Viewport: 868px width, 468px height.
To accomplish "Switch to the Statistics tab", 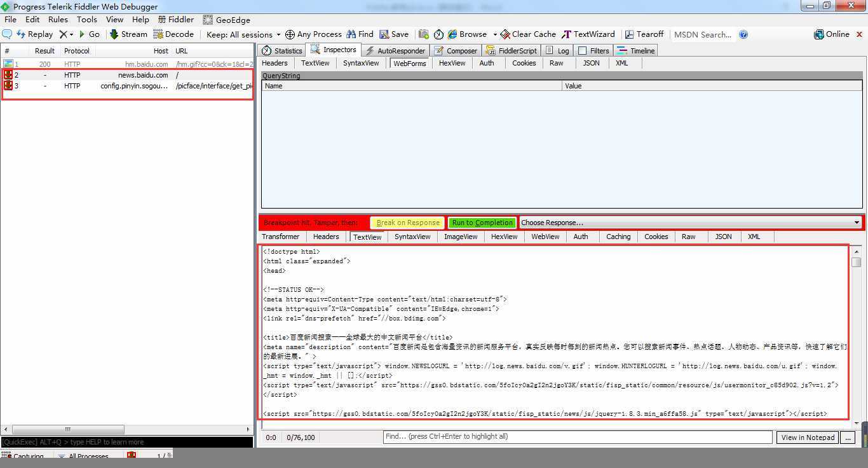I will 282,51.
